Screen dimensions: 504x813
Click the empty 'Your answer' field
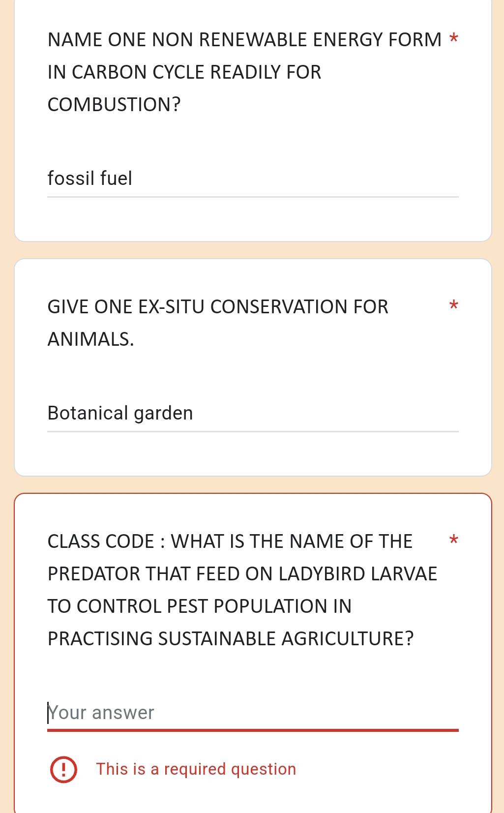pyautogui.click(x=252, y=713)
